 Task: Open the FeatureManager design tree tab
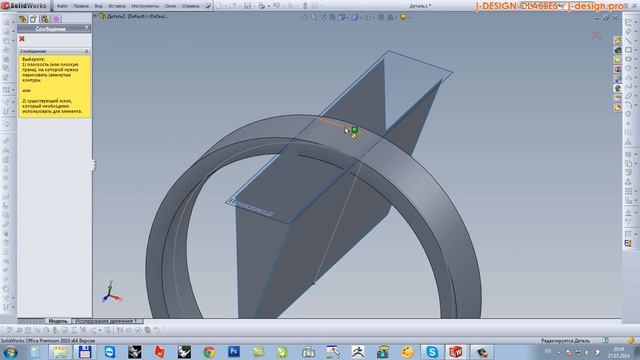coord(22,19)
